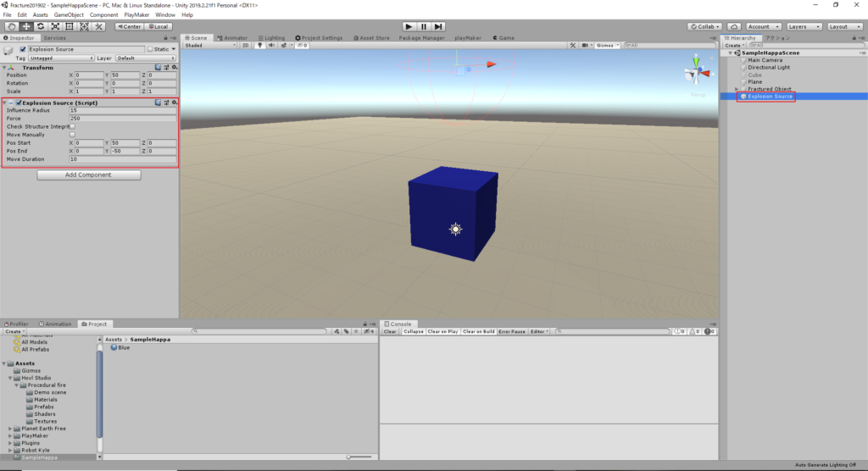Open the Tag dropdown
The width and height of the screenshot is (868, 471).
click(61, 58)
